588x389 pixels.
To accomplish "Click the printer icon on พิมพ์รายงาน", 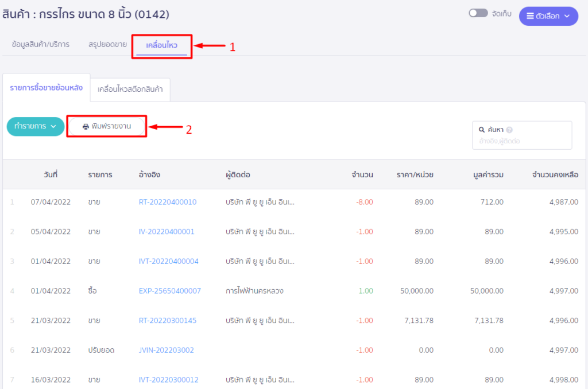I will coord(86,126).
